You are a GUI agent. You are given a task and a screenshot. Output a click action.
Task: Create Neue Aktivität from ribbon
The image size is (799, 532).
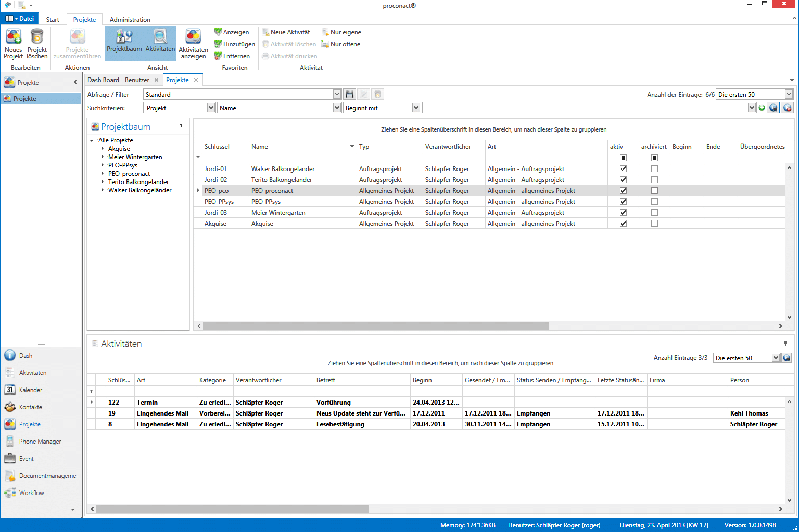click(286, 32)
